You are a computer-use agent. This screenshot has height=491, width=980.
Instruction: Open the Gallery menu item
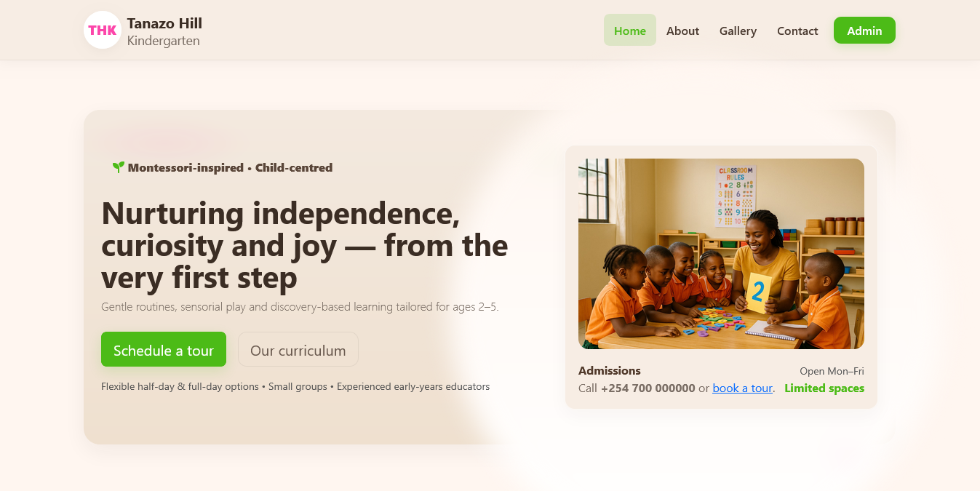(x=738, y=31)
